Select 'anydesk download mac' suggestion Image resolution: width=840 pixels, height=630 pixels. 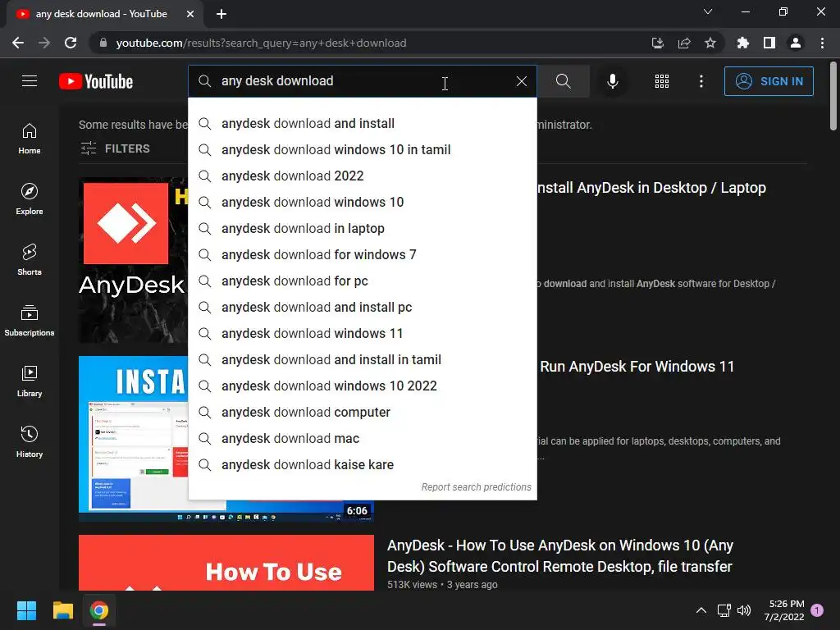362,438
